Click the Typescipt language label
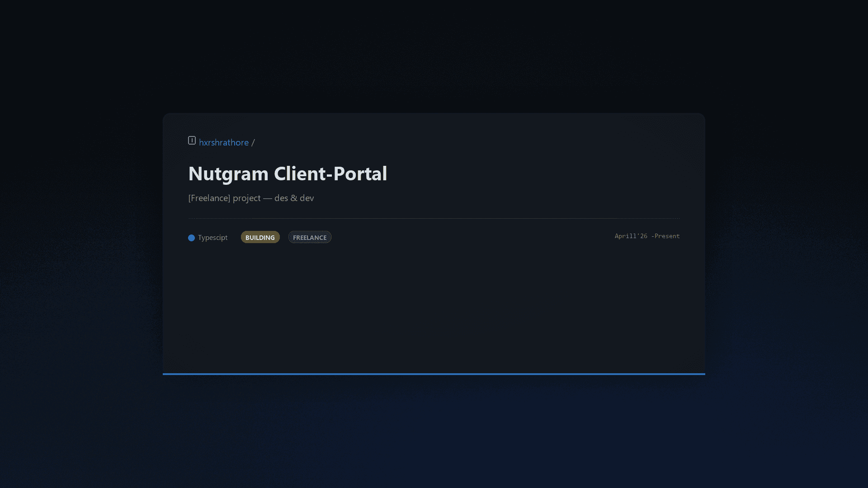The image size is (868, 488). pos(212,238)
